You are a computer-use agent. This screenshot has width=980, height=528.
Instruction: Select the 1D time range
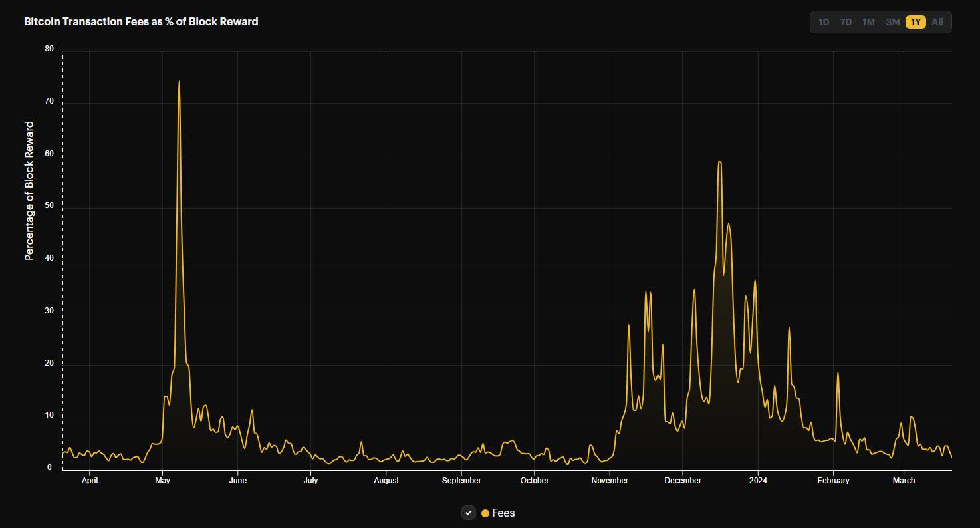click(x=824, y=22)
